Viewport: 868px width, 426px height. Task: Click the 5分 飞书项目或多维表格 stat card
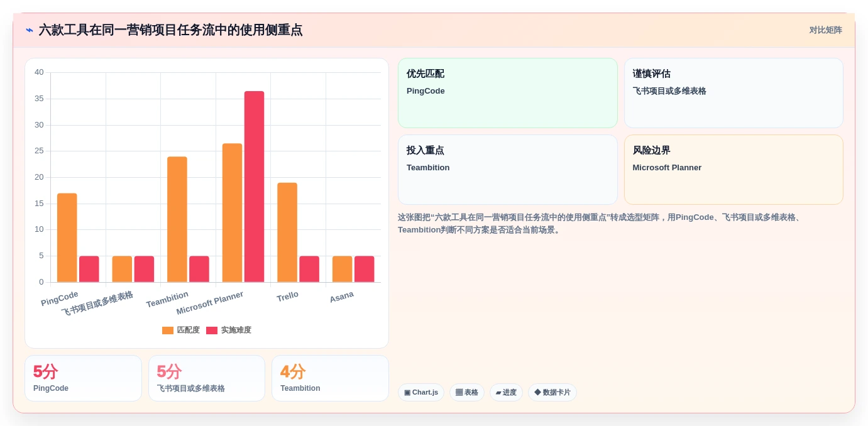(x=207, y=378)
